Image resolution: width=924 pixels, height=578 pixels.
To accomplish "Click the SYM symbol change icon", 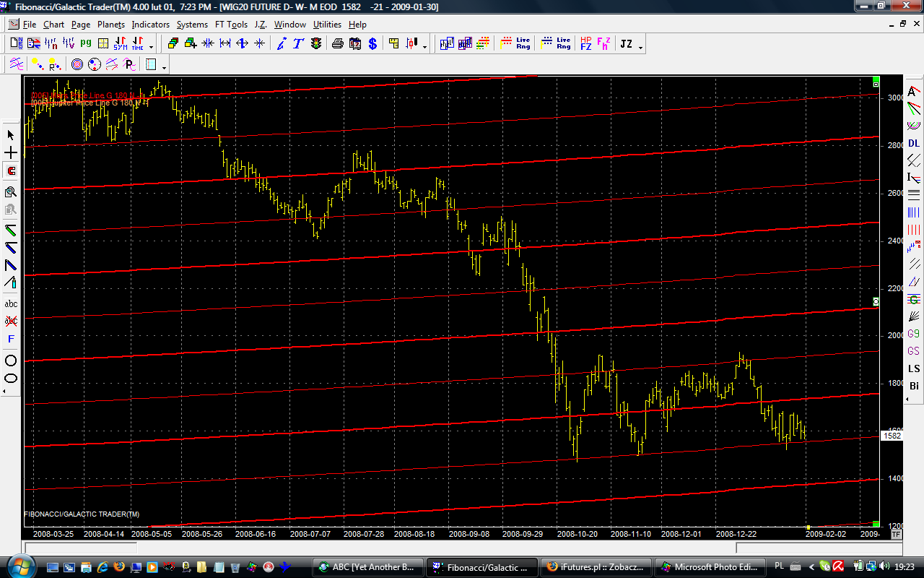I will (x=120, y=44).
